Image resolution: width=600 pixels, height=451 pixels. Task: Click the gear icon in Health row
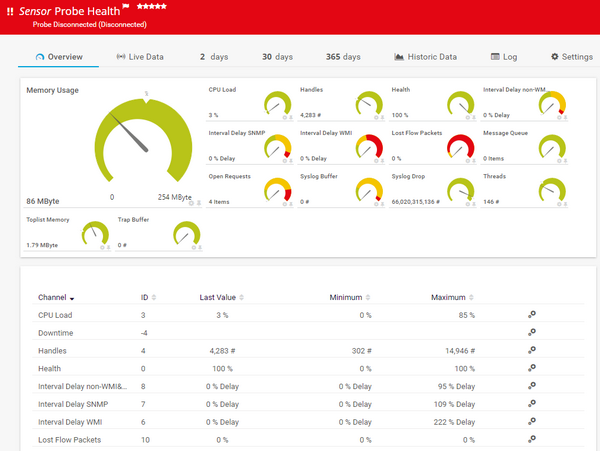(532, 367)
